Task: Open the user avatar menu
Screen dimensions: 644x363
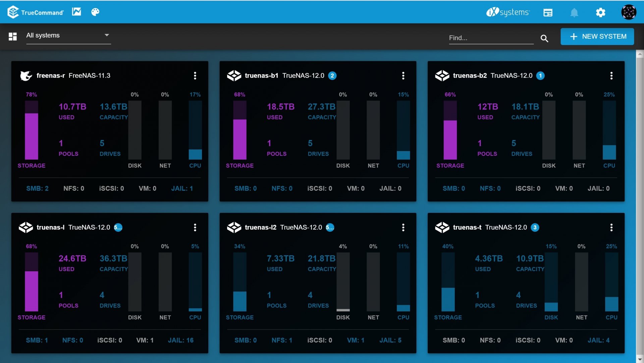Action: pyautogui.click(x=629, y=12)
